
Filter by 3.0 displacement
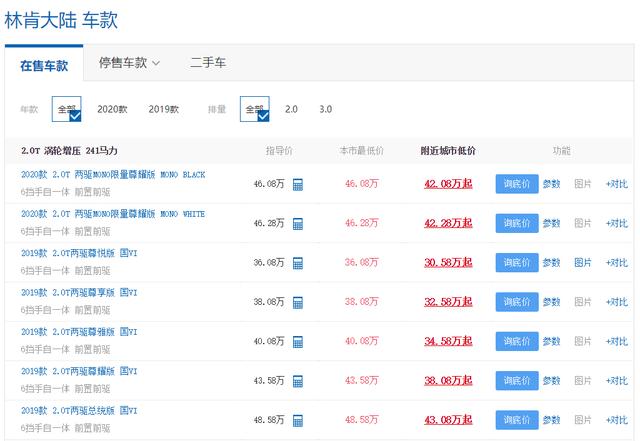click(x=325, y=109)
